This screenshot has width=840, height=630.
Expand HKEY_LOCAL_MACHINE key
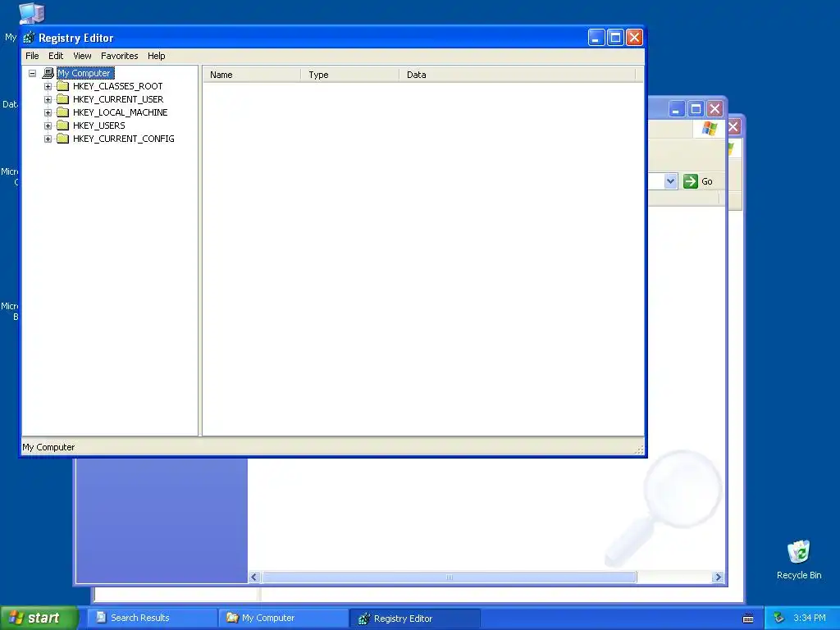point(48,112)
